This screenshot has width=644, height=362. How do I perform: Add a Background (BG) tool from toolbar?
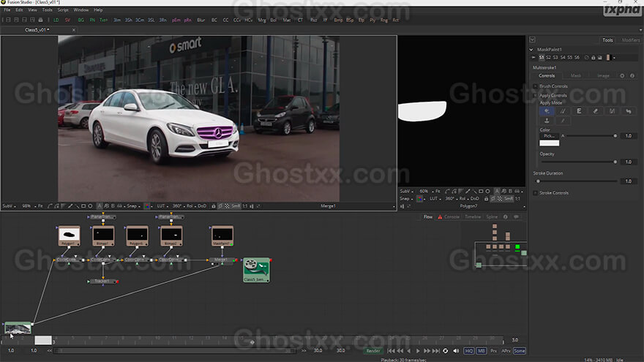point(81,20)
